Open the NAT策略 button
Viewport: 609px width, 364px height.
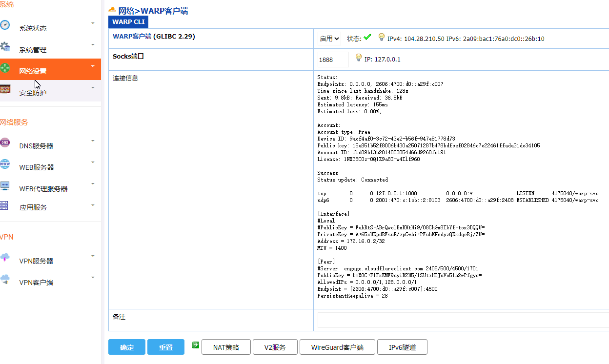[x=226, y=347]
